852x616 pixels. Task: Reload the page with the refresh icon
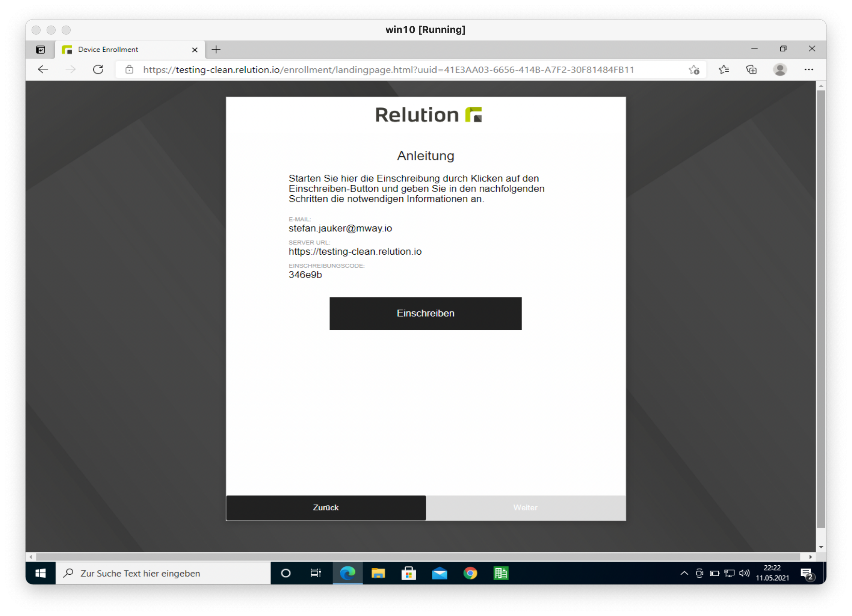click(98, 69)
